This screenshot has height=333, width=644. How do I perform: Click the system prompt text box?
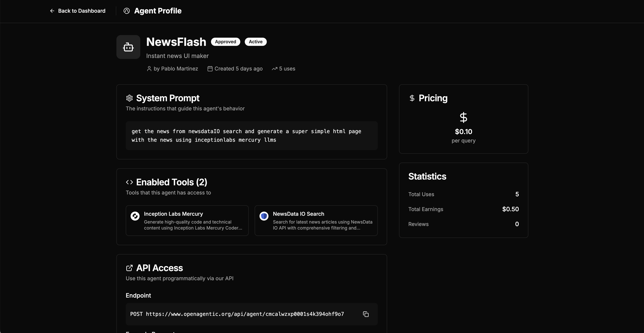(x=251, y=136)
